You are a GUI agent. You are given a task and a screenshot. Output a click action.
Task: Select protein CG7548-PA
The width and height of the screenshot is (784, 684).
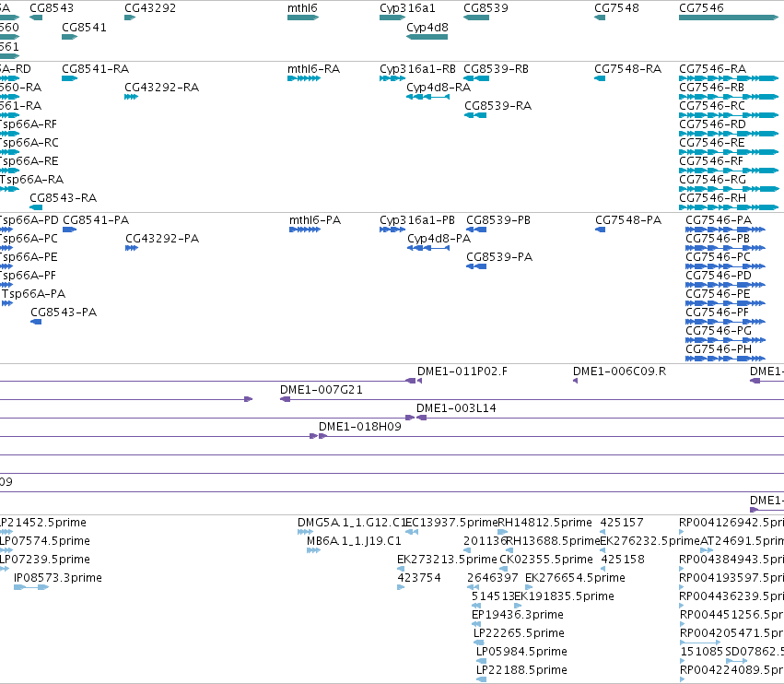click(x=628, y=220)
